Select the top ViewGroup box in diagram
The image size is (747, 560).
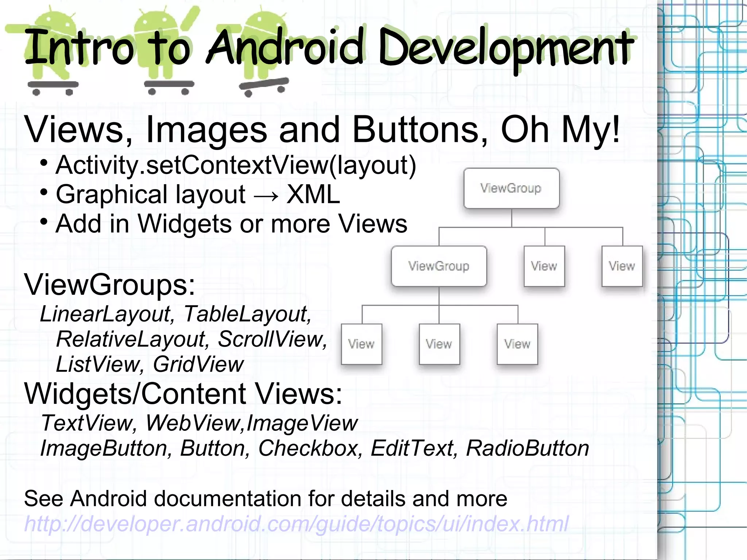511,188
